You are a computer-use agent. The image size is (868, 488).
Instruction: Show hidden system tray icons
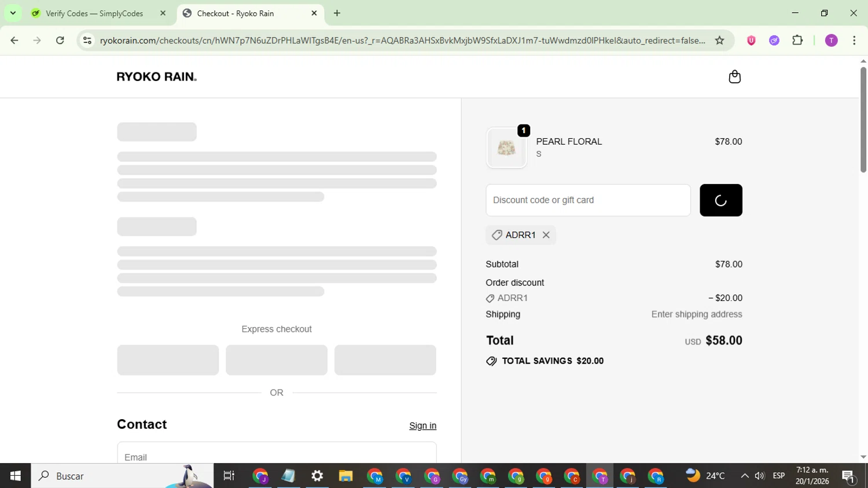(745, 476)
